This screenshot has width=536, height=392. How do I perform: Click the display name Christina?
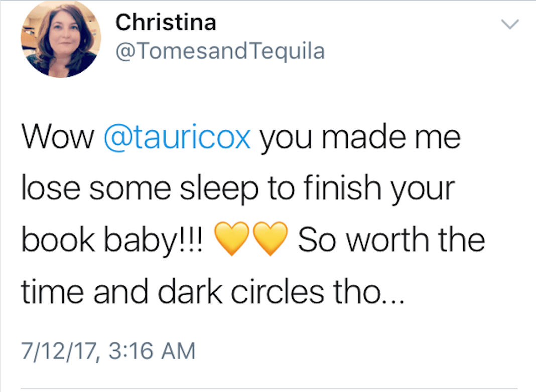click(x=166, y=22)
